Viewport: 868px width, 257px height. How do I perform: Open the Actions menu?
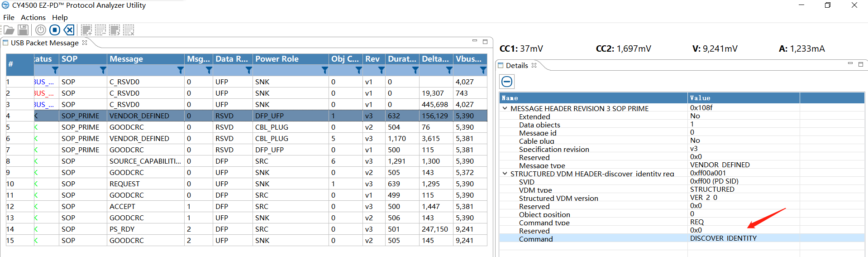(33, 17)
